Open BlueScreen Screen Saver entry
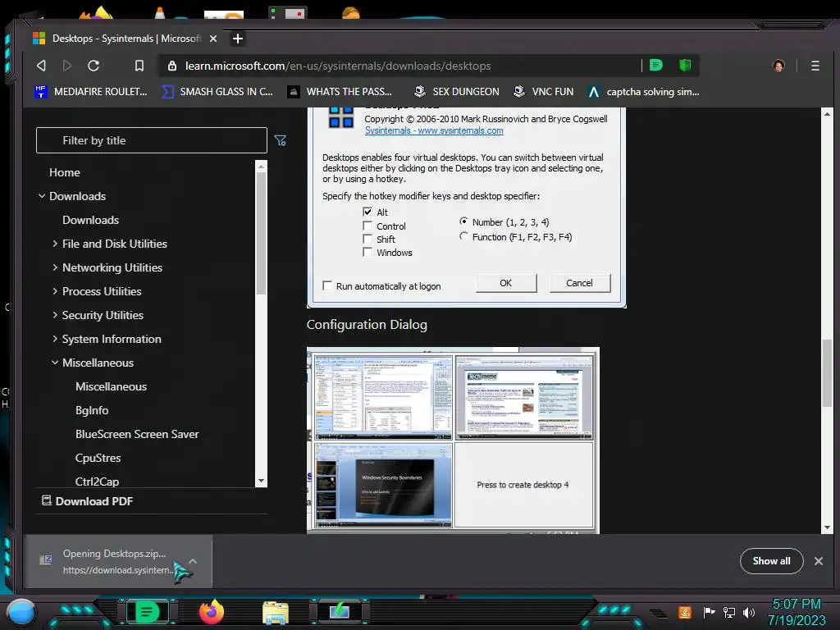This screenshot has width=840, height=630. [x=137, y=435]
